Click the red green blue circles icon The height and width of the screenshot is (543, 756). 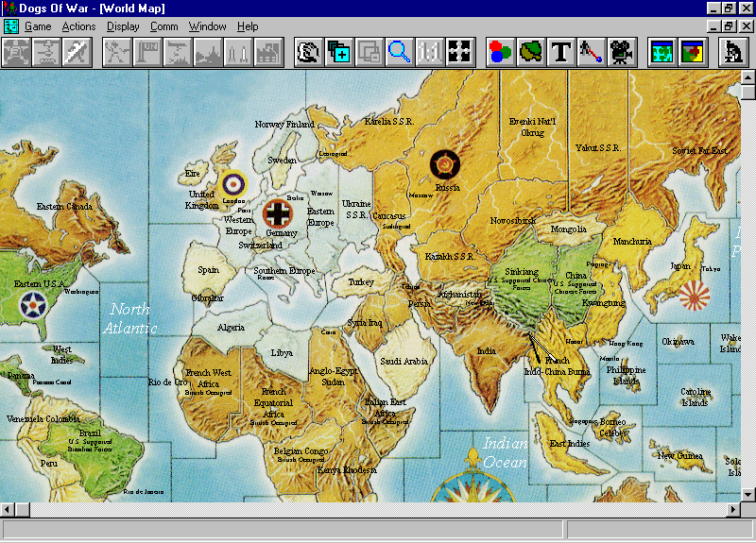tap(501, 52)
